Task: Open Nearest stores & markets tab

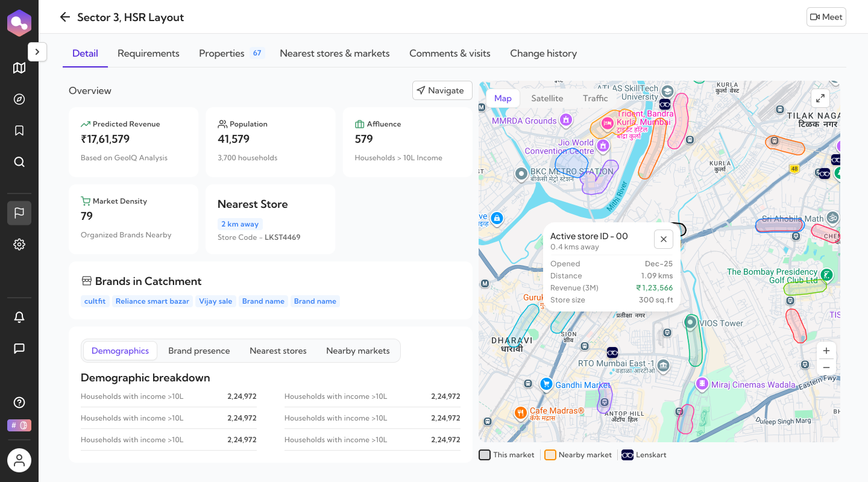Action: (335, 54)
